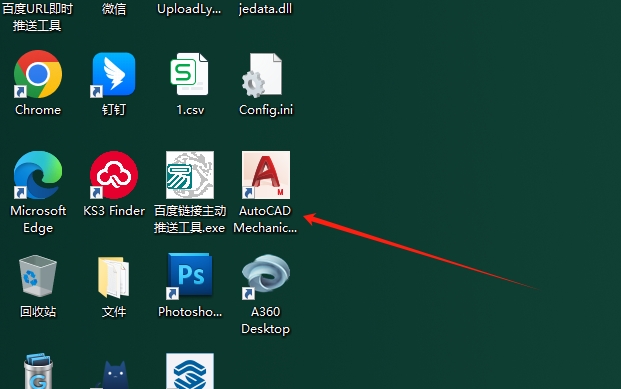
Task: Click the 微信 WeChat label
Action: 114,8
